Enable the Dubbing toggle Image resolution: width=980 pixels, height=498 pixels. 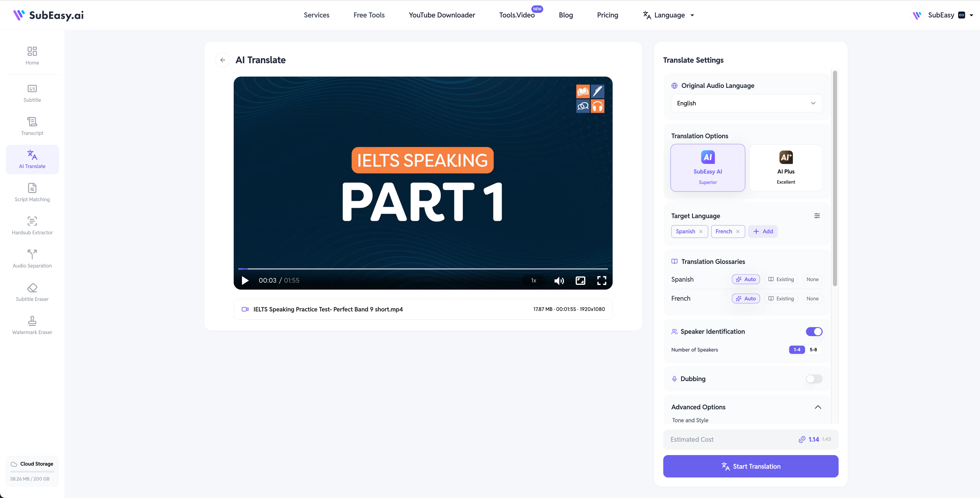coord(814,379)
